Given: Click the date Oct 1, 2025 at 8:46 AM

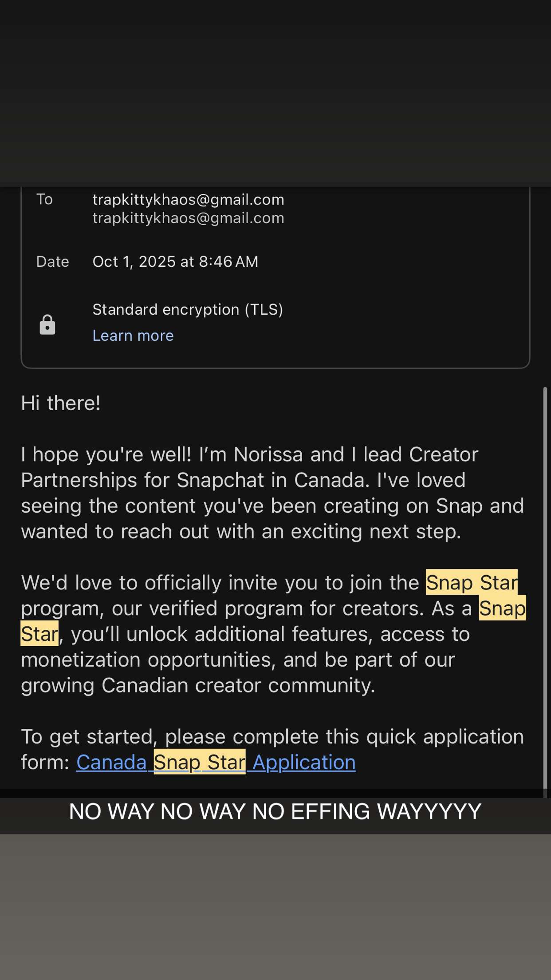Looking at the screenshot, I should tap(175, 262).
